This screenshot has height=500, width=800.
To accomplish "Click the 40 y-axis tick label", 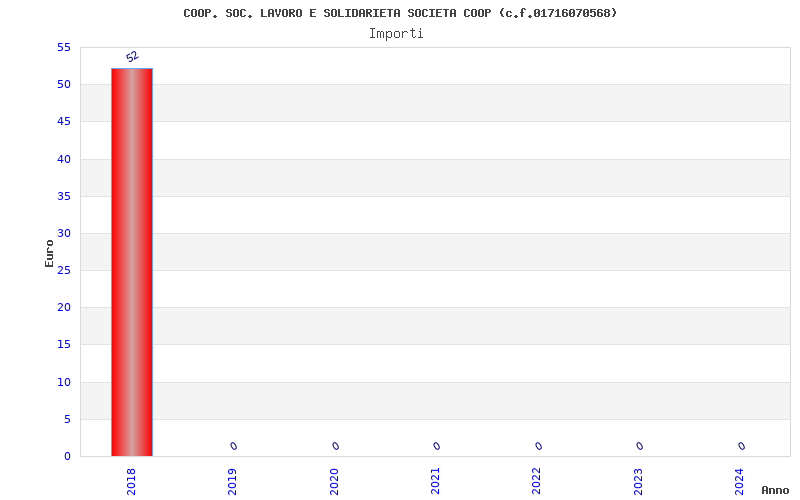I will tap(64, 159).
